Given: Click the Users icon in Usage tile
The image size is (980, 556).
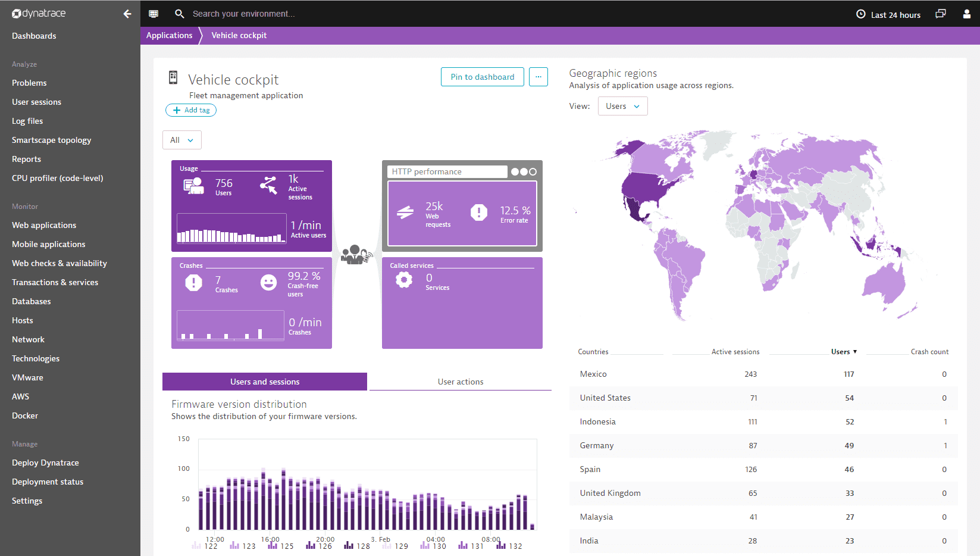Looking at the screenshot, I should [x=194, y=186].
